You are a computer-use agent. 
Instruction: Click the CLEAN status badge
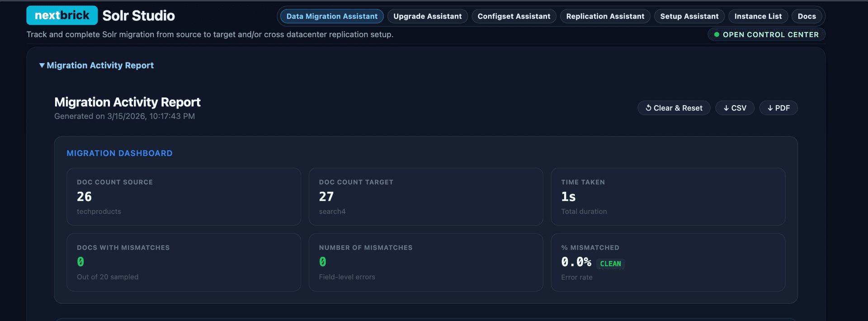pyautogui.click(x=610, y=264)
